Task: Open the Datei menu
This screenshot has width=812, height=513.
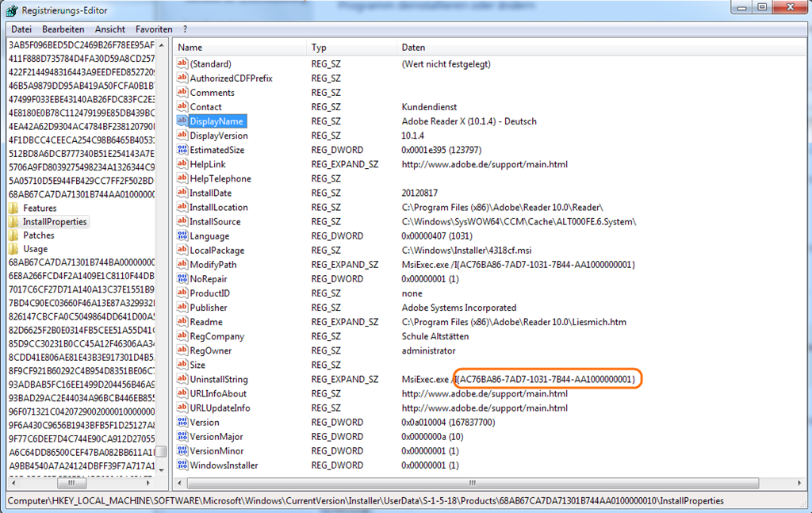Action: coord(22,29)
